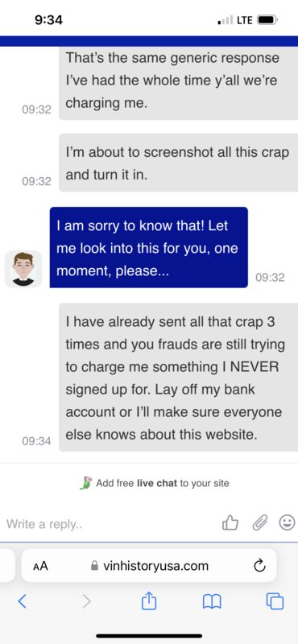
Task: Select the agent's blue 'I am sorry' message
Action: pyautogui.click(x=149, y=247)
